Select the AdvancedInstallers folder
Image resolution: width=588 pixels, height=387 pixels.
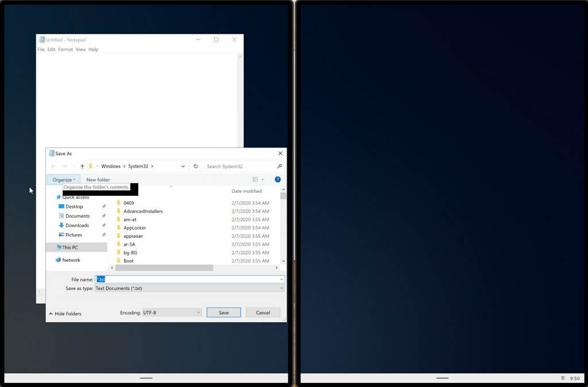(143, 211)
